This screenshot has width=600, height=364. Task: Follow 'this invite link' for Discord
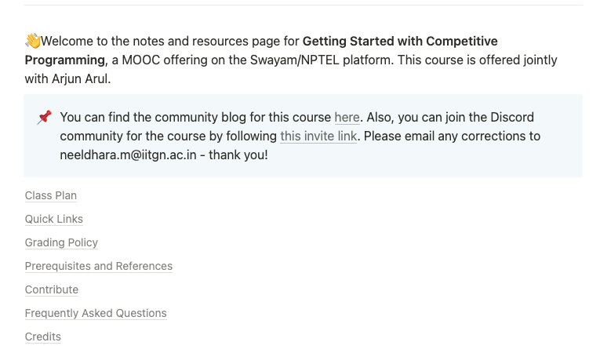click(x=318, y=136)
